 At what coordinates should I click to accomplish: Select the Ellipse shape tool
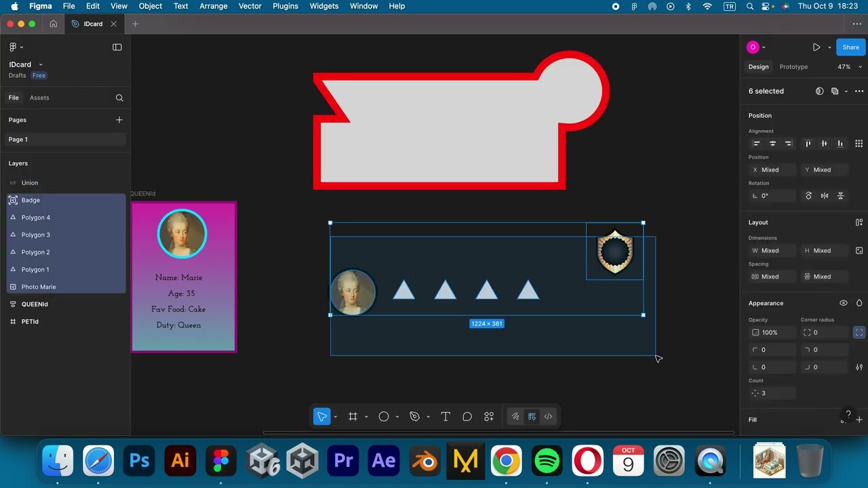384,416
